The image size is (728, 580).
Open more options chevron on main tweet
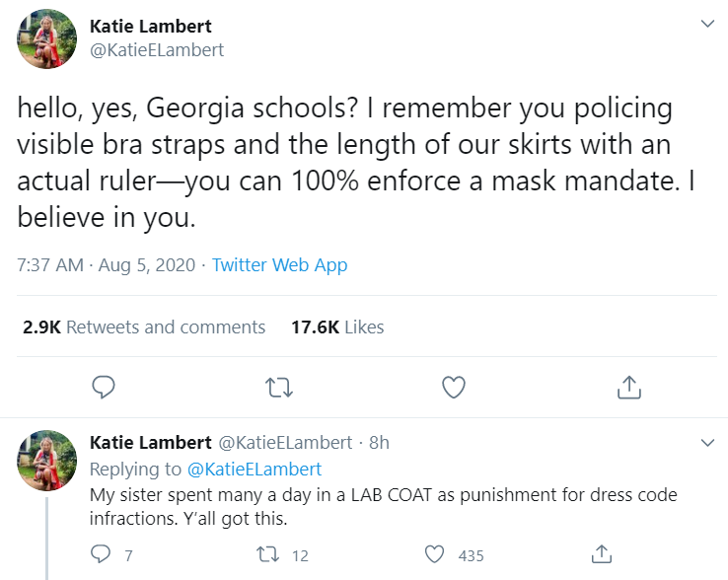[706, 24]
